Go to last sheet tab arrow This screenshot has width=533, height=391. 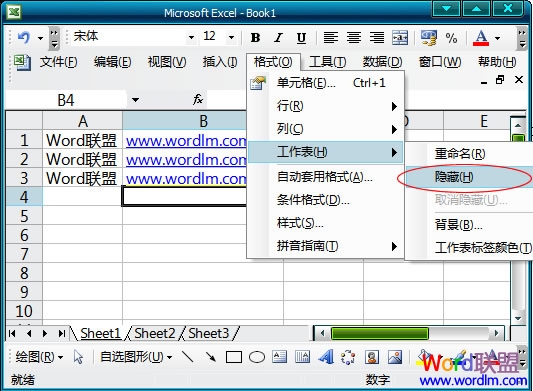coord(62,334)
